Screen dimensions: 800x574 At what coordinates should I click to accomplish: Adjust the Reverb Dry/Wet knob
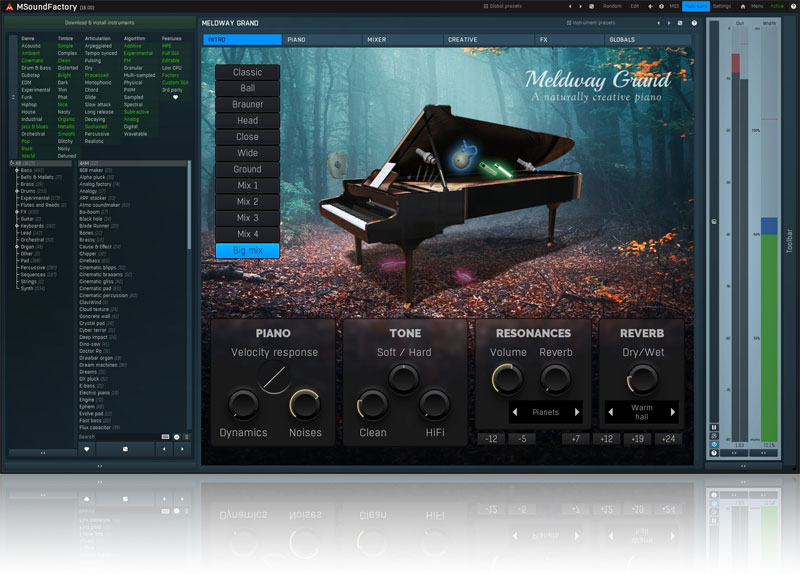click(x=641, y=378)
